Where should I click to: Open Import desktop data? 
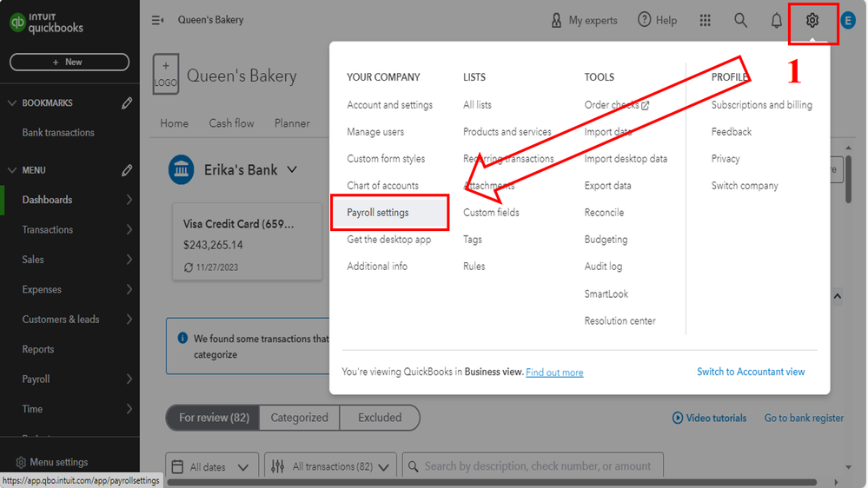pos(626,158)
